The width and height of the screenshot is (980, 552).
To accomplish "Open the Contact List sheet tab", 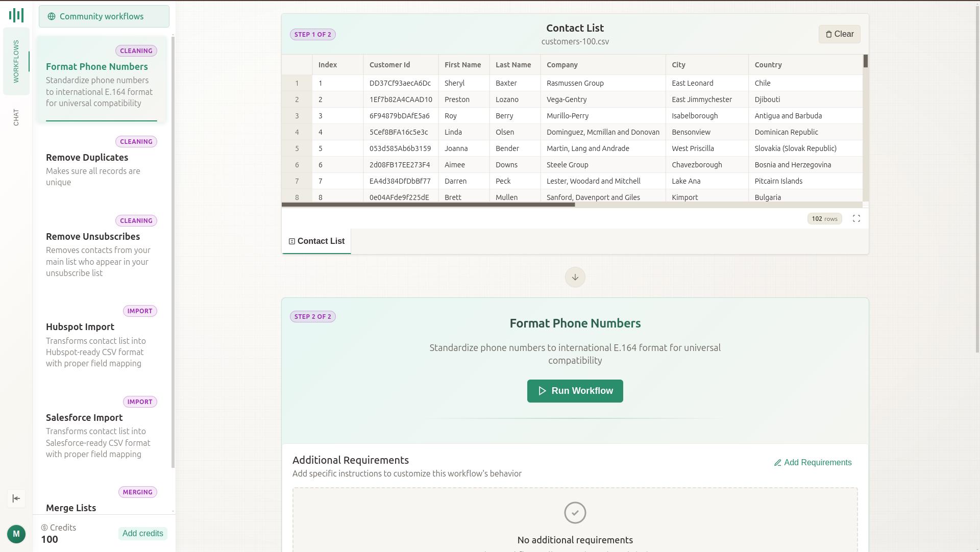I will 316,241.
